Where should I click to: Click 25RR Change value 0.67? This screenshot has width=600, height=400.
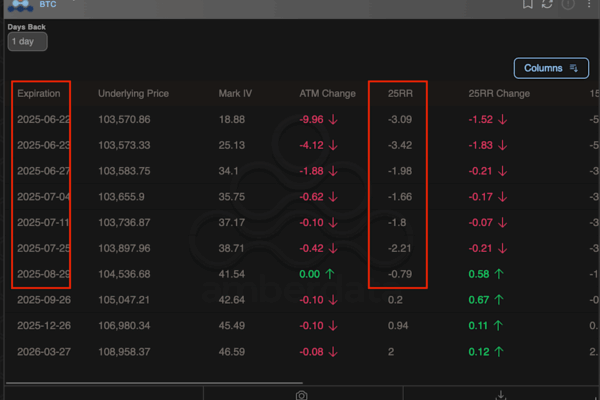(479, 300)
